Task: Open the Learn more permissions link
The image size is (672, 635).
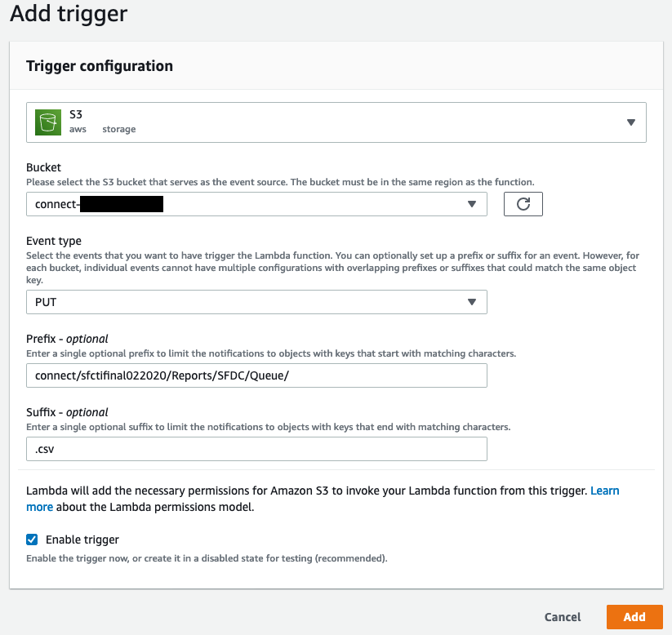Action: point(605,491)
